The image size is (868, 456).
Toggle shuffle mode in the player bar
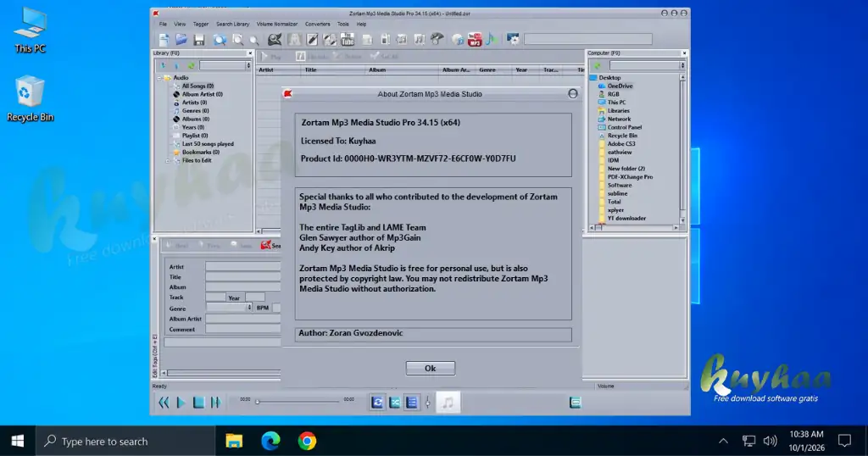coord(395,403)
